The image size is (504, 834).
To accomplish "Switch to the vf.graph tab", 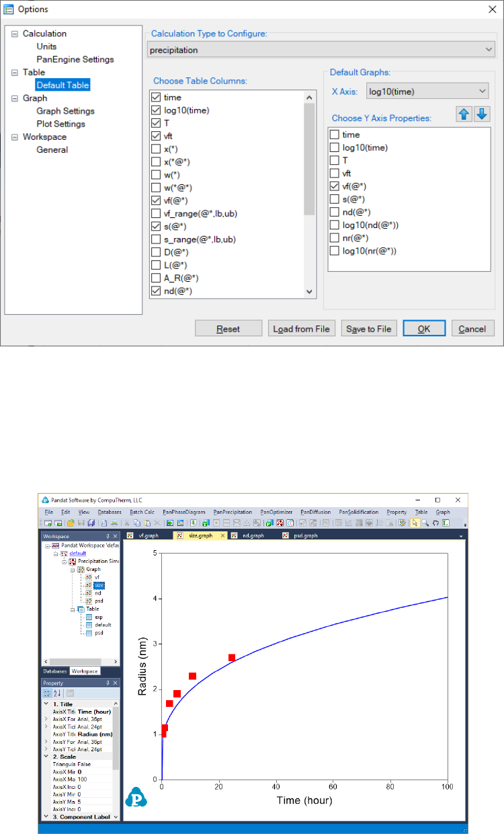I will point(149,535).
